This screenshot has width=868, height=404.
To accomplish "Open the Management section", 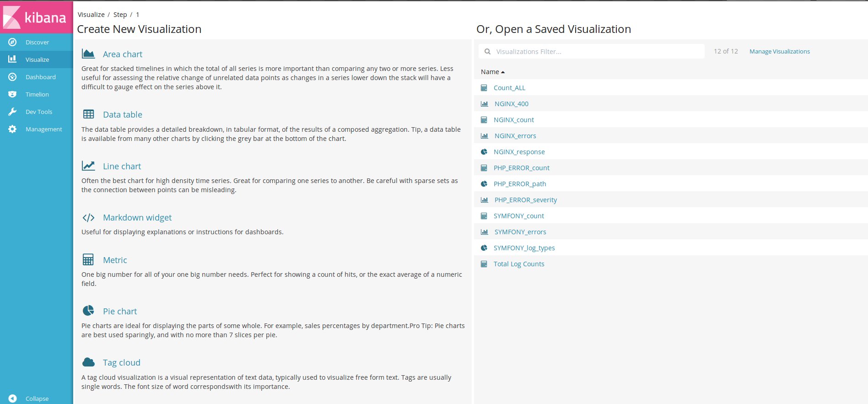I will 37,129.
